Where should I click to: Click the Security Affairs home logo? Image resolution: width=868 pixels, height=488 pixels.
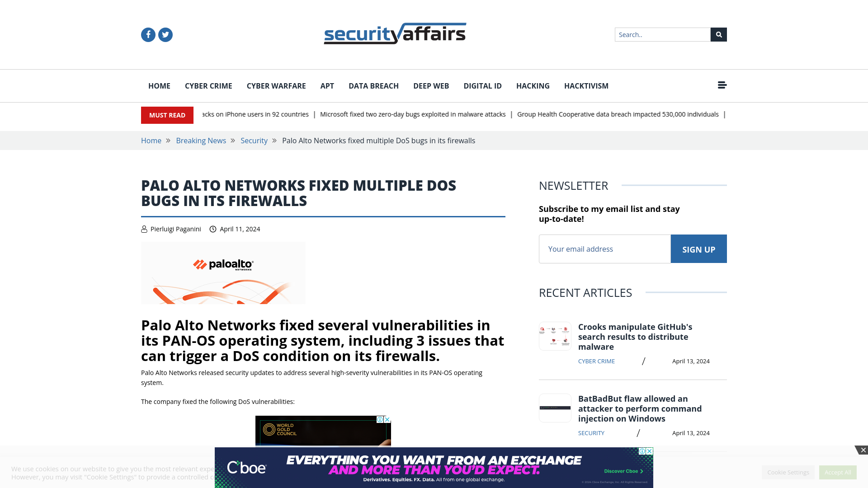pyautogui.click(x=395, y=34)
